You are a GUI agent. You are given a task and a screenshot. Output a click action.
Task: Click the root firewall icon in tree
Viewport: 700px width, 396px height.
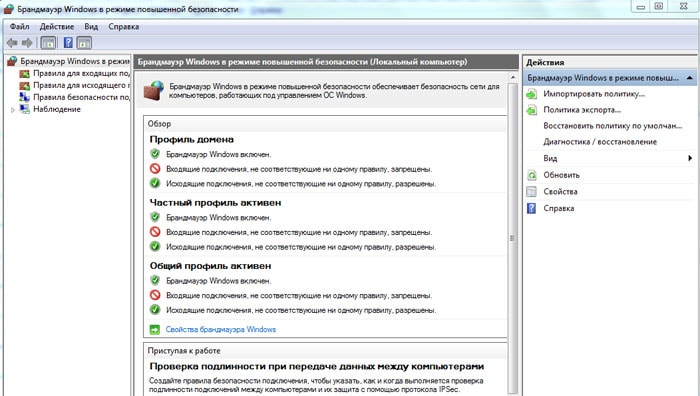(x=12, y=61)
